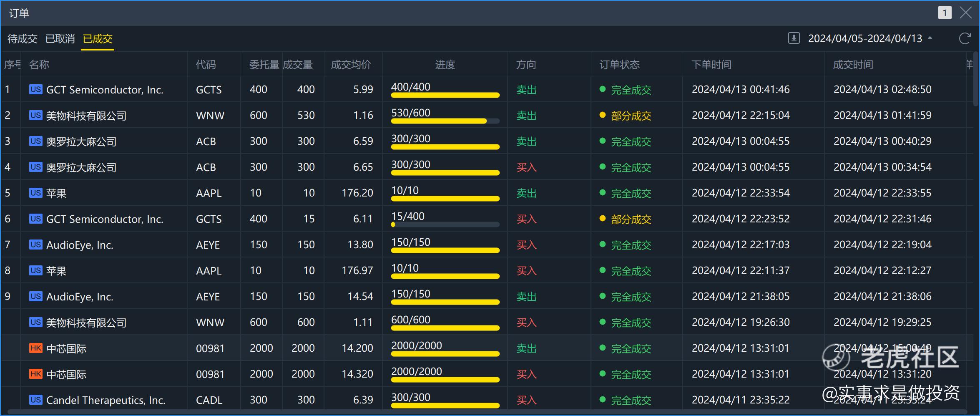Click 部分成交 status in row 6
Image resolution: width=980 pixels, height=416 pixels.
click(631, 219)
